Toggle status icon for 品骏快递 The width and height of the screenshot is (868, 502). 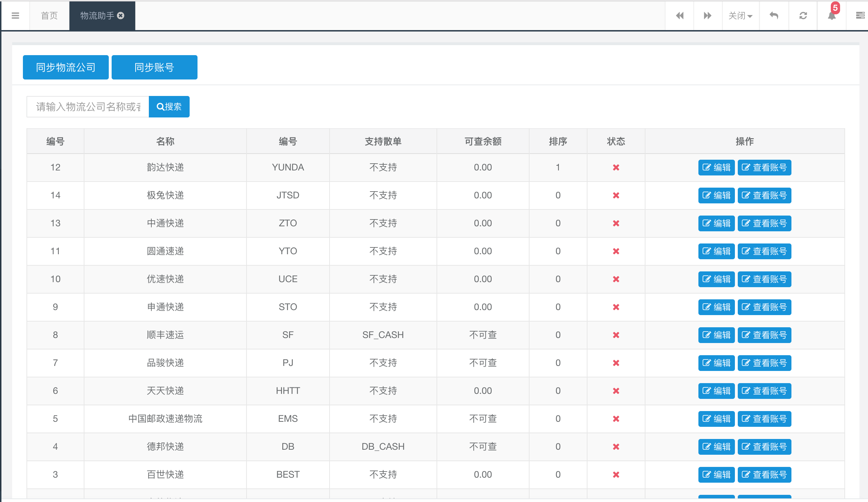(616, 363)
